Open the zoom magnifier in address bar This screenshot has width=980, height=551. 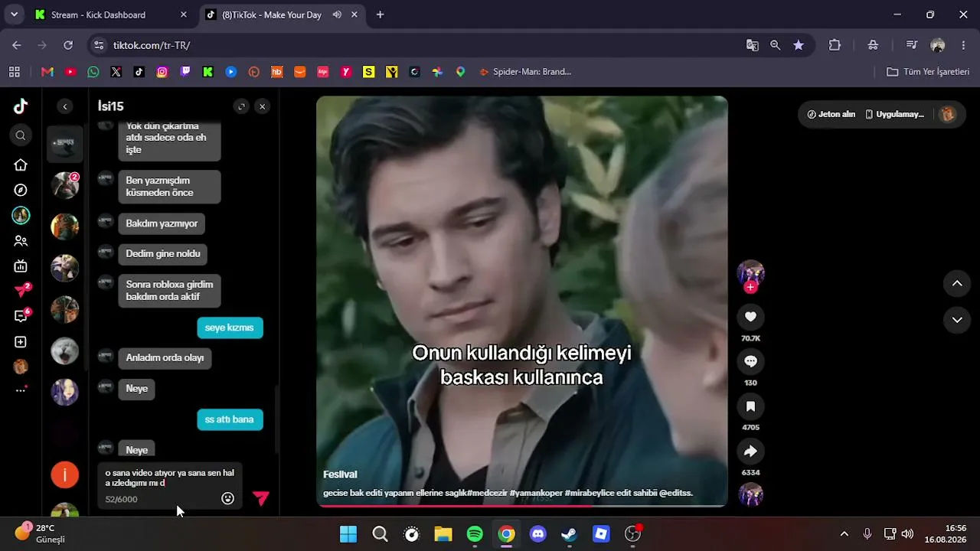point(776,45)
